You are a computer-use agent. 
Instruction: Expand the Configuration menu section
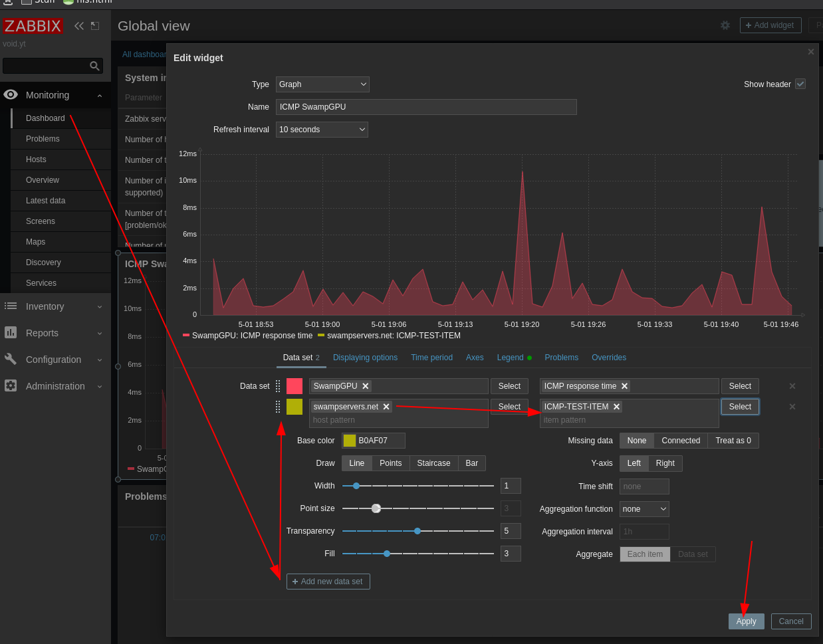point(100,360)
